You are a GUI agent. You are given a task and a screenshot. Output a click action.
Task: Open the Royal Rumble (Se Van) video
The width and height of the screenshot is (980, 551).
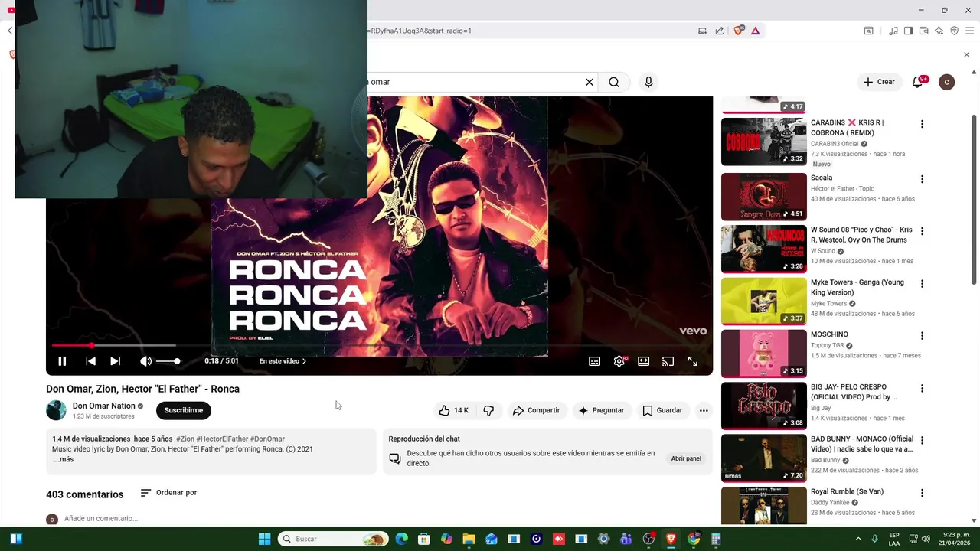click(847, 491)
